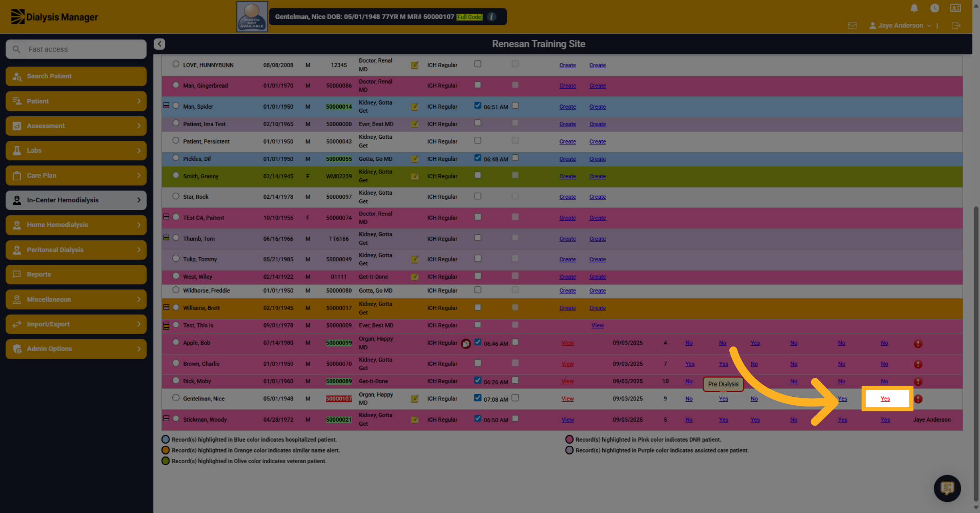Image resolution: width=980 pixels, height=513 pixels.
Task: Click the note icon in West, Wiley row
Action: [x=414, y=277]
